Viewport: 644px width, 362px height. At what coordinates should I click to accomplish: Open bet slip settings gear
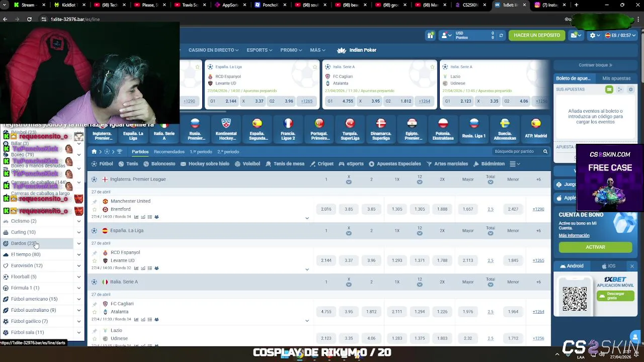pyautogui.click(x=630, y=89)
